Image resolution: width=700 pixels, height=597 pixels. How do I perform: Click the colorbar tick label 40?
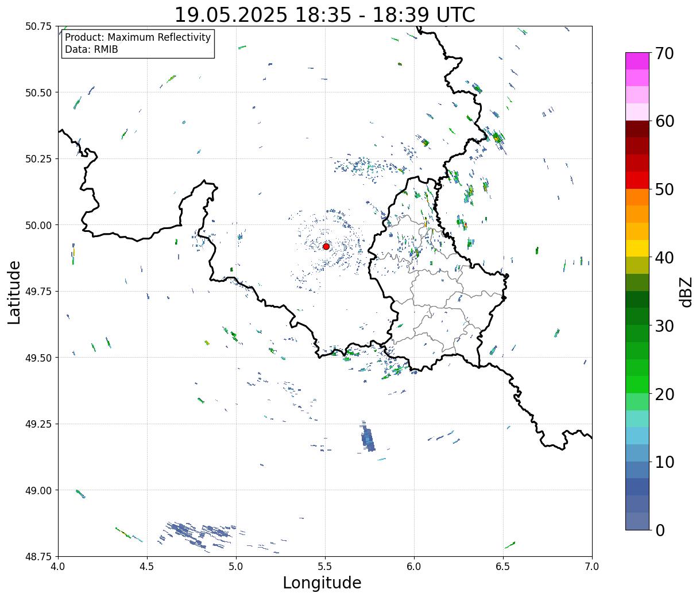pyautogui.click(x=664, y=258)
